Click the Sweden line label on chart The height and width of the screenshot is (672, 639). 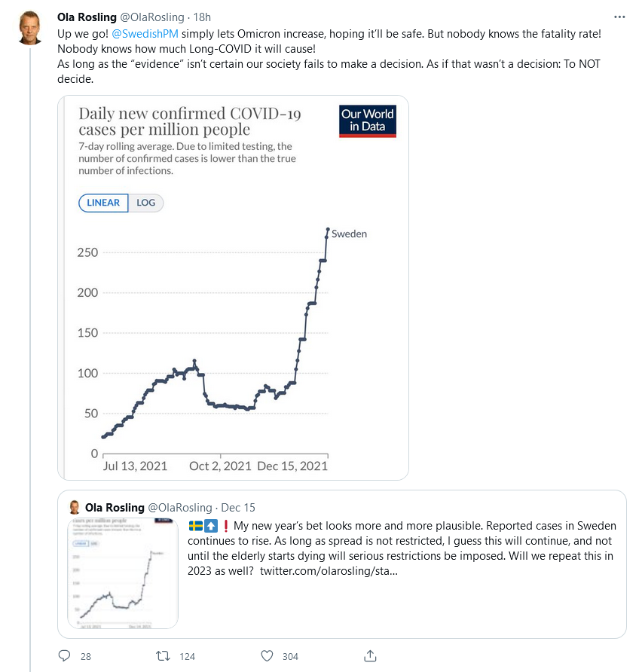[x=349, y=234]
